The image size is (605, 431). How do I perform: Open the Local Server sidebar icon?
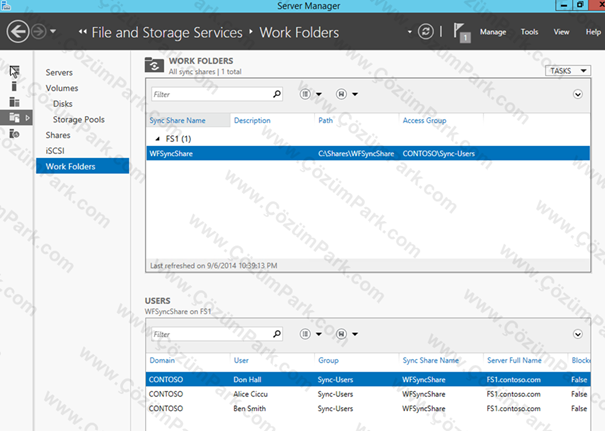point(14,86)
